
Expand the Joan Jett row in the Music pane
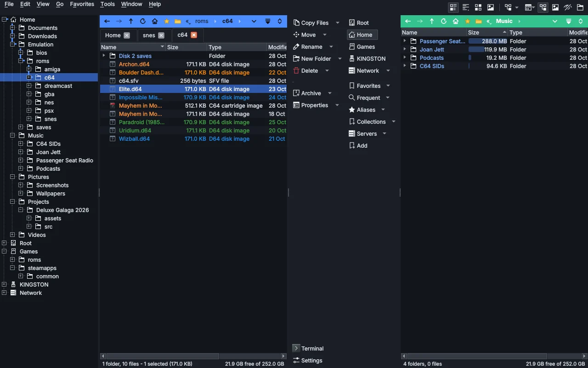point(405,49)
